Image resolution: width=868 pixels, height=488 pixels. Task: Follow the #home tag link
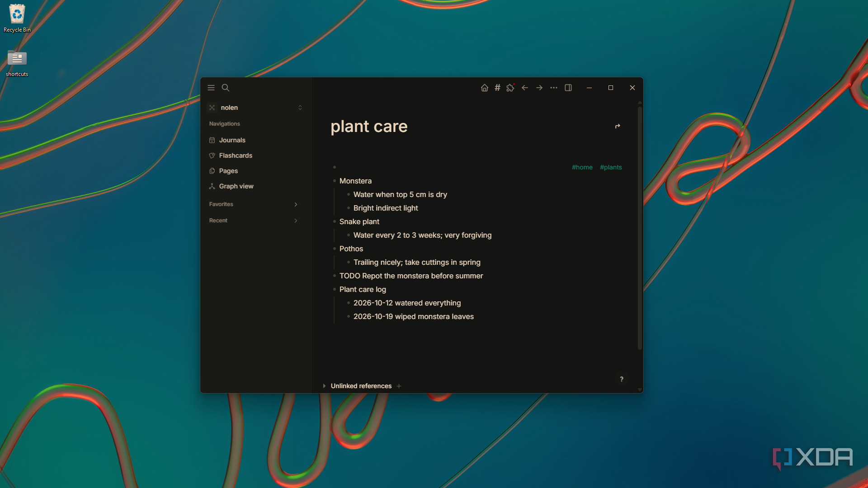tap(582, 167)
